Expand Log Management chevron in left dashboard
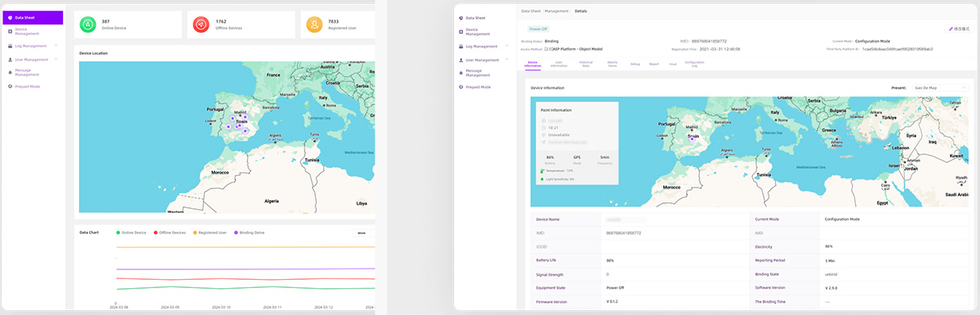Image resolution: width=980 pixels, height=315 pixels. pos(56,46)
